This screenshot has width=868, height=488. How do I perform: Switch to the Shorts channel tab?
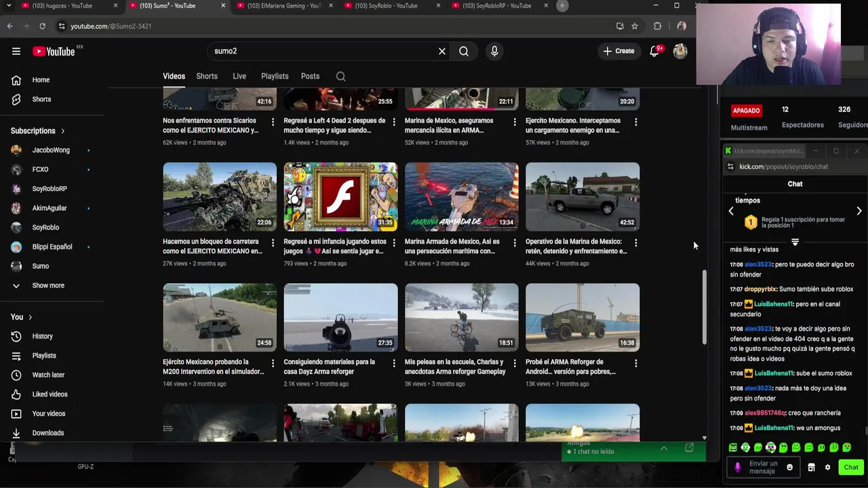[207, 76]
